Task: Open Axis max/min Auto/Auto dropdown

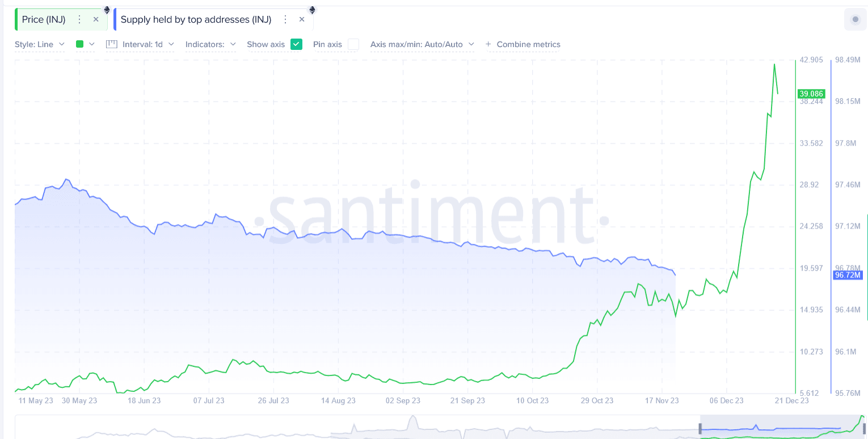Action: [422, 44]
